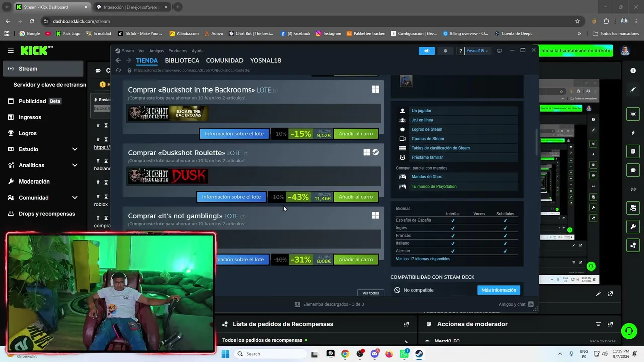644x362 pixels.
Task: Open the Logros de Steam feature link
Action: (427, 129)
